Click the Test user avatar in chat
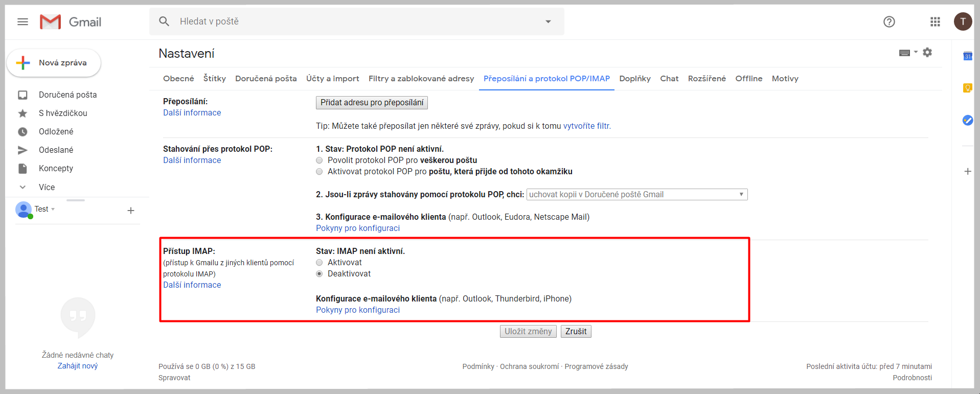The width and height of the screenshot is (980, 394). click(24, 210)
